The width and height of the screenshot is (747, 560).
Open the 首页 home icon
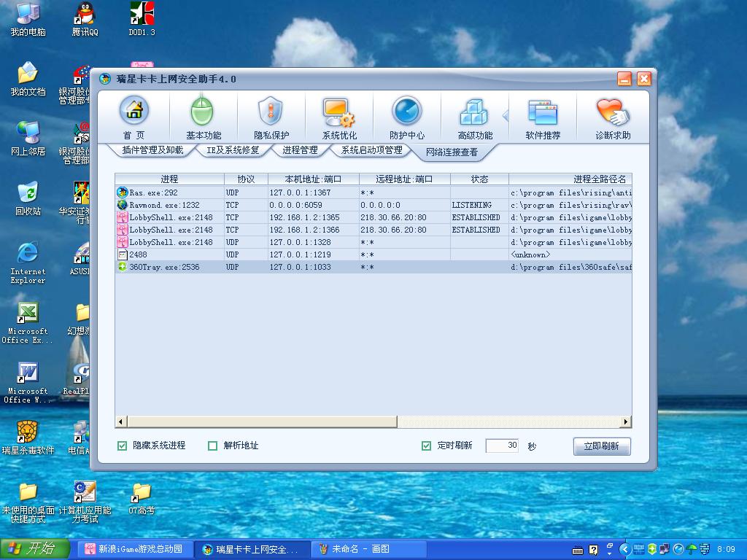pyautogui.click(x=133, y=112)
